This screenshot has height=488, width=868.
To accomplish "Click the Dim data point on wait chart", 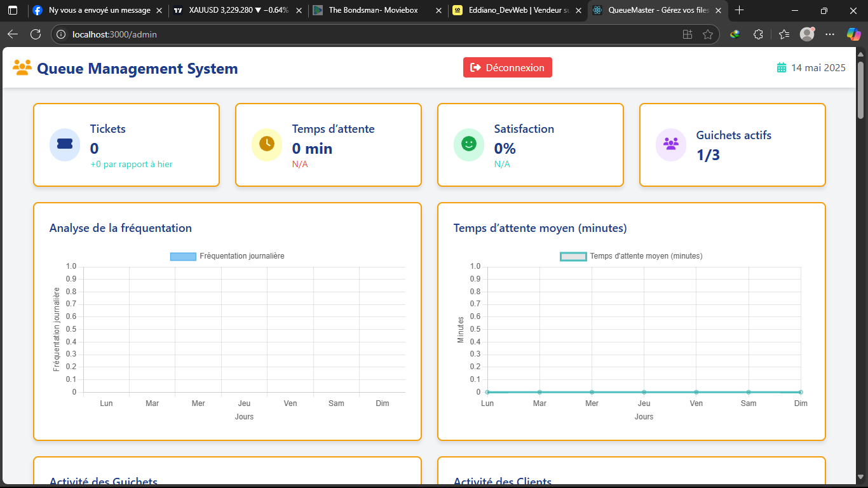I will (801, 392).
